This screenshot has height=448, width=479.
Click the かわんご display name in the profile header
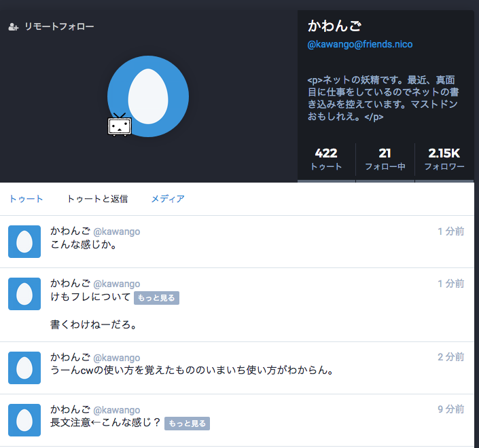(x=335, y=26)
